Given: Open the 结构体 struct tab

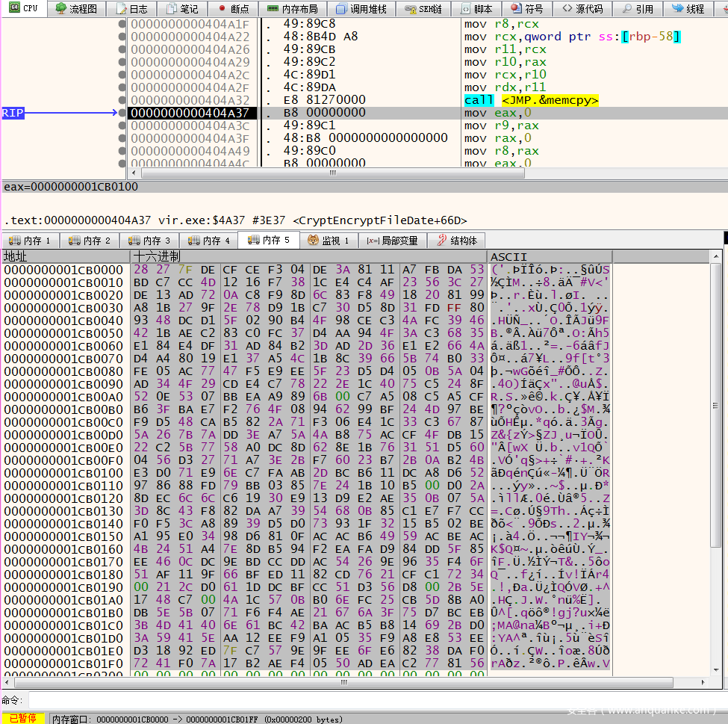Looking at the screenshot, I should click(x=457, y=241).
